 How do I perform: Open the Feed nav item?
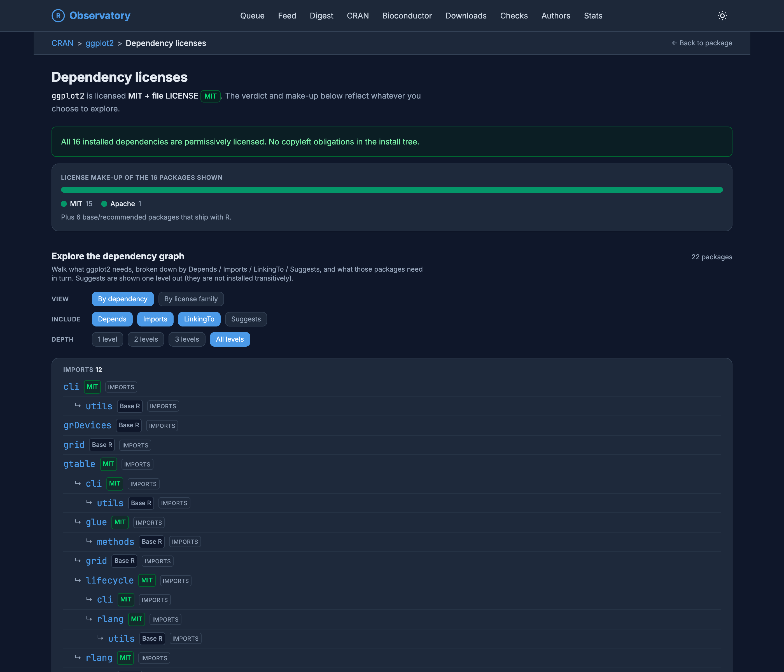coord(287,15)
